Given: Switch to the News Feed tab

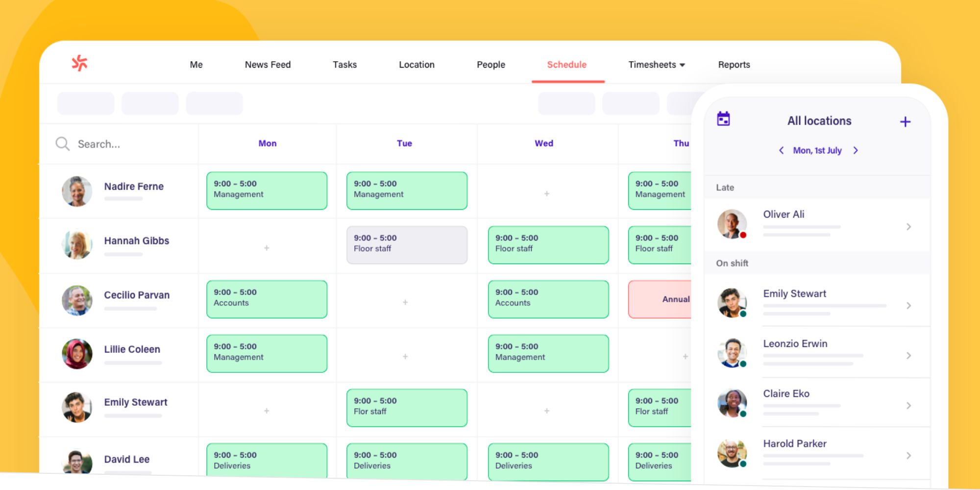Looking at the screenshot, I should coord(268,65).
